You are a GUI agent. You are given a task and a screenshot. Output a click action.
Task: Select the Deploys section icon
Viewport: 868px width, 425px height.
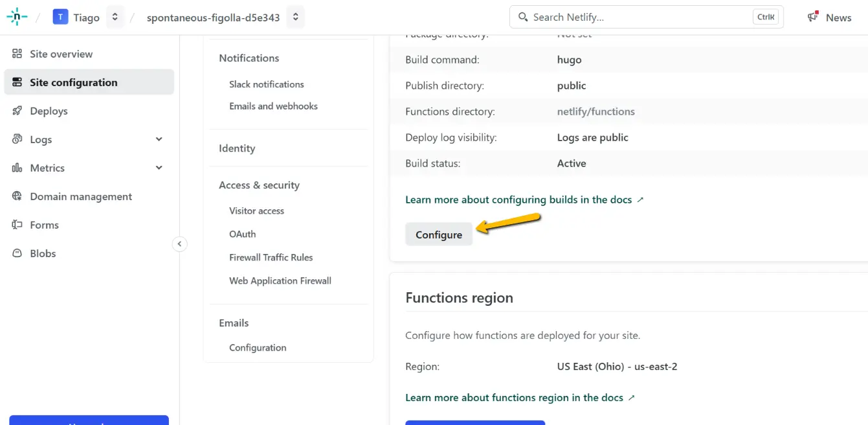[17, 111]
